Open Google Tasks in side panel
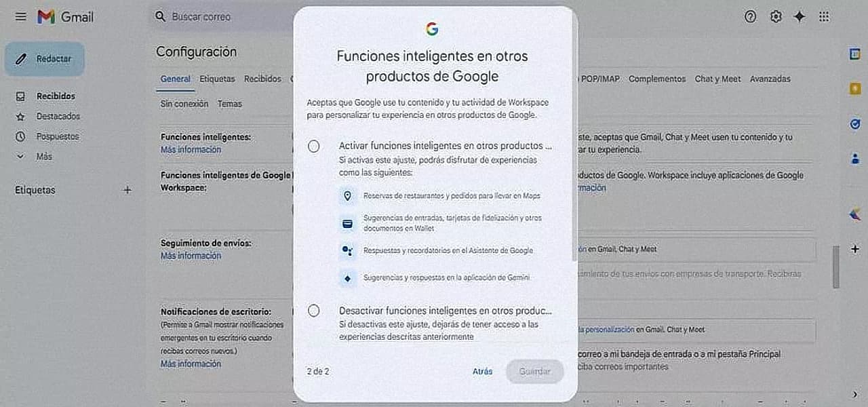The height and width of the screenshot is (407, 868). coord(854,123)
